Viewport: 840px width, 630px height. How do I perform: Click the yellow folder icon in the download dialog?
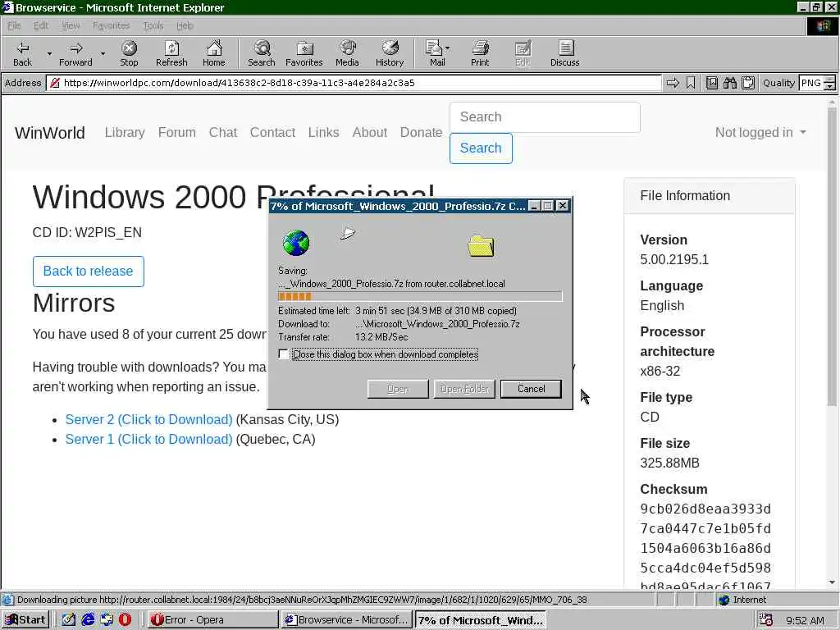(481, 246)
